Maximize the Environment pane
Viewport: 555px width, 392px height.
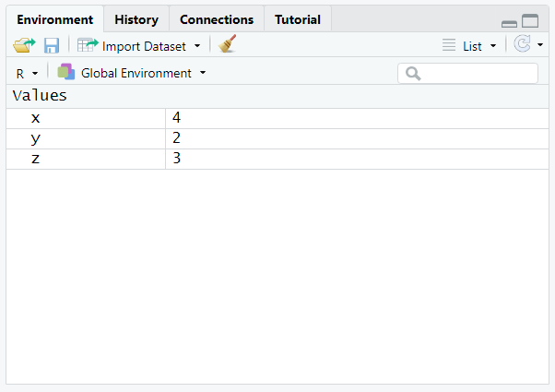point(530,21)
